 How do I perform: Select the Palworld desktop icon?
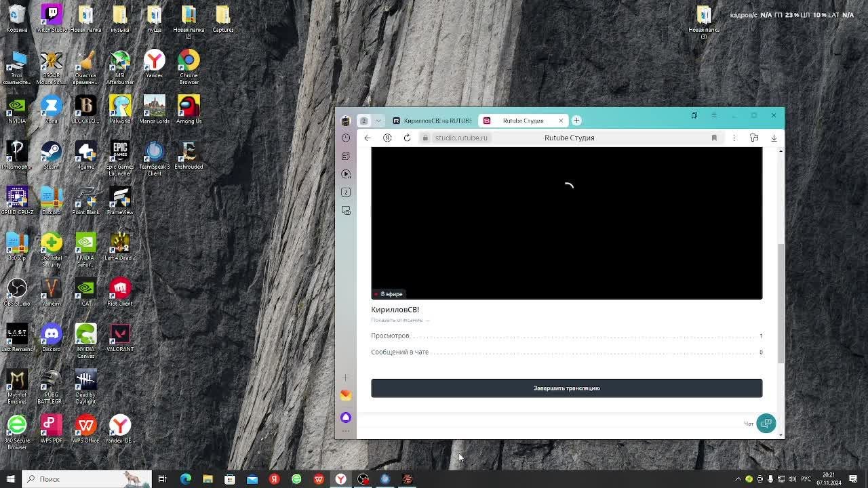point(120,110)
